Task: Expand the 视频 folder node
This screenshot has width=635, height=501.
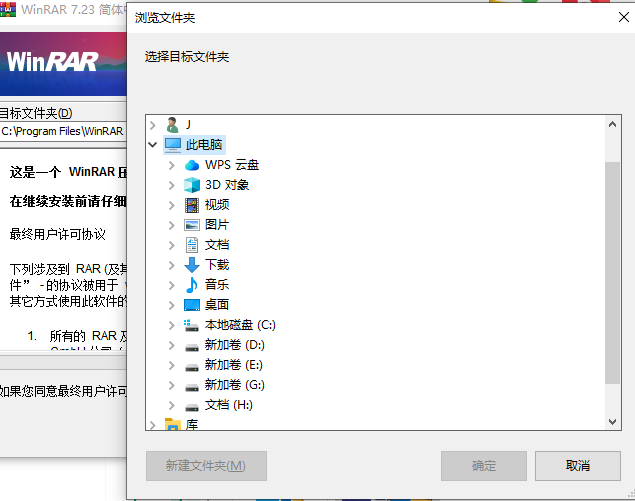Action: [172, 205]
